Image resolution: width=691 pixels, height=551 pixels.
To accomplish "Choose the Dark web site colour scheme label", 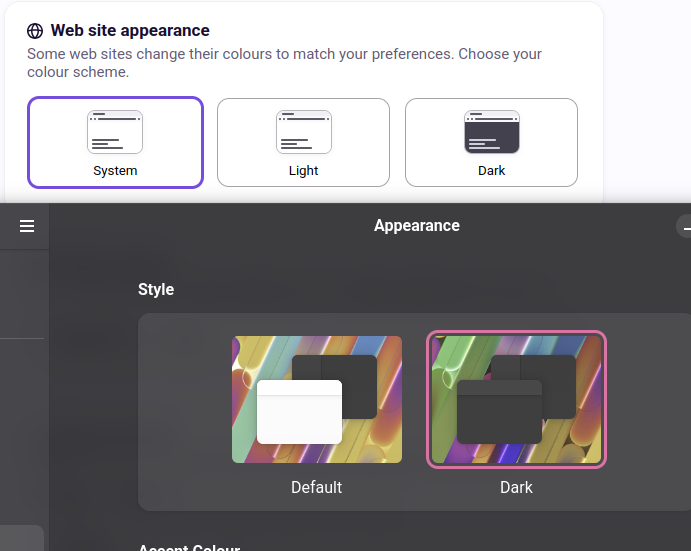I will (x=492, y=171).
